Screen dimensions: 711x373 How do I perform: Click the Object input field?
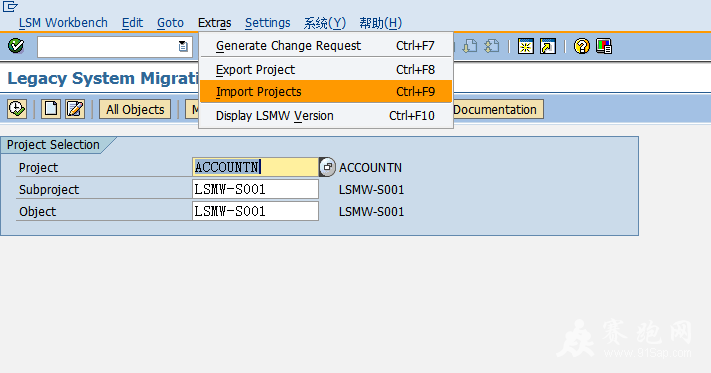(x=255, y=211)
